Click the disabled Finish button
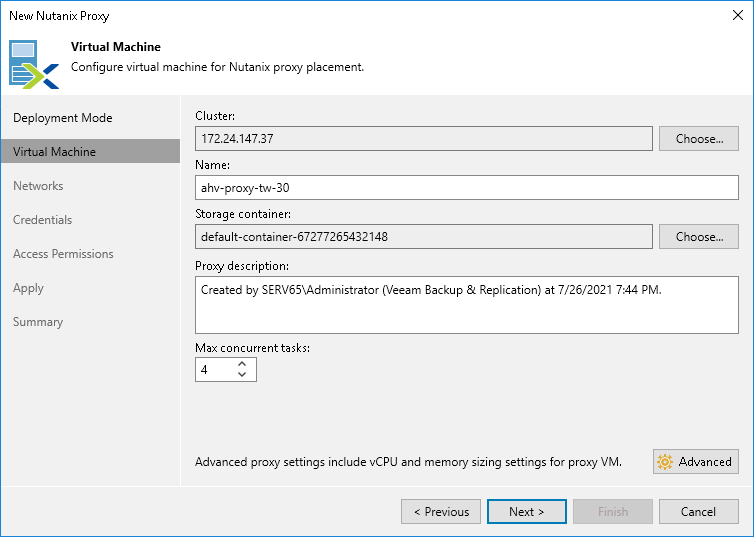This screenshot has width=754, height=537. click(613, 512)
